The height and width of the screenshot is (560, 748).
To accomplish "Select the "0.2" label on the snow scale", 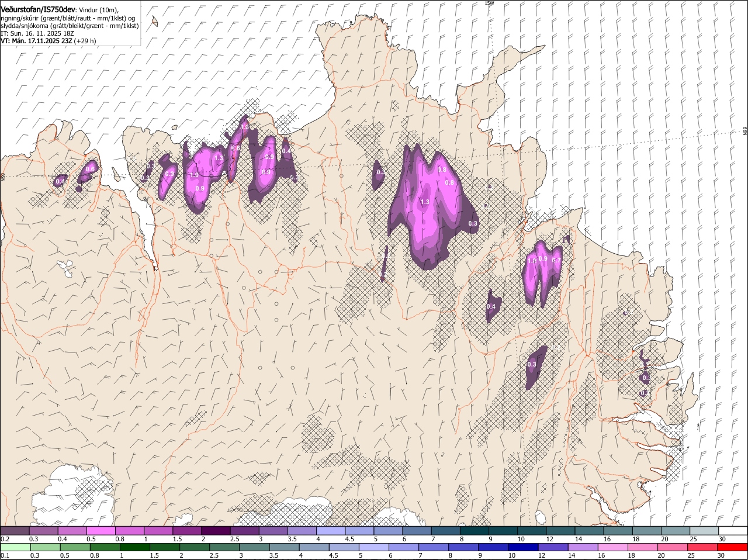I will tap(5, 539).
